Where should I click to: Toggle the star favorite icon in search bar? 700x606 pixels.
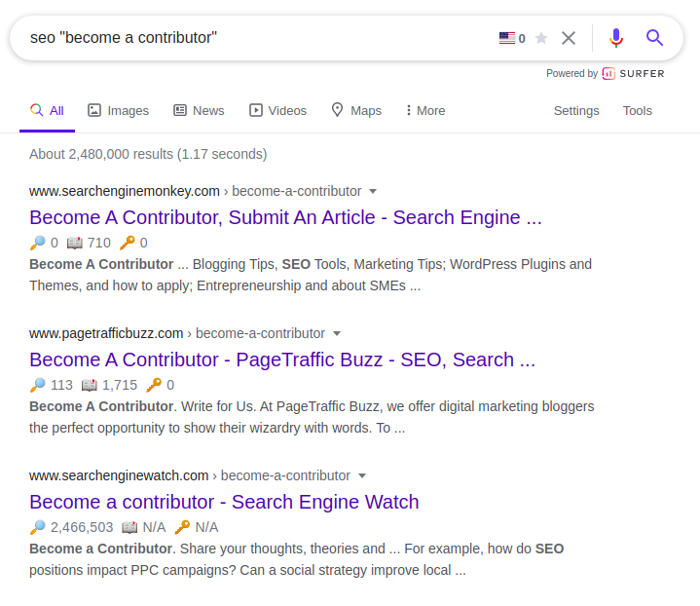(541, 38)
